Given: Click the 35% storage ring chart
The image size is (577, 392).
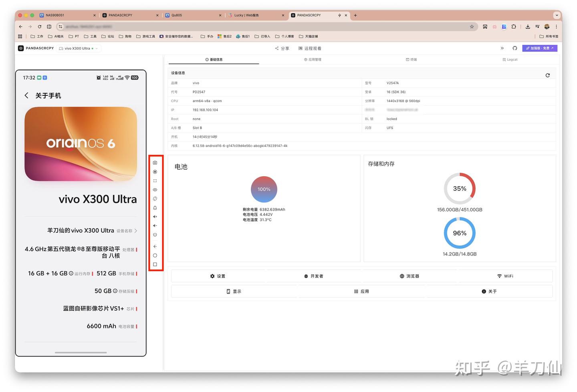Looking at the screenshot, I should (x=460, y=189).
